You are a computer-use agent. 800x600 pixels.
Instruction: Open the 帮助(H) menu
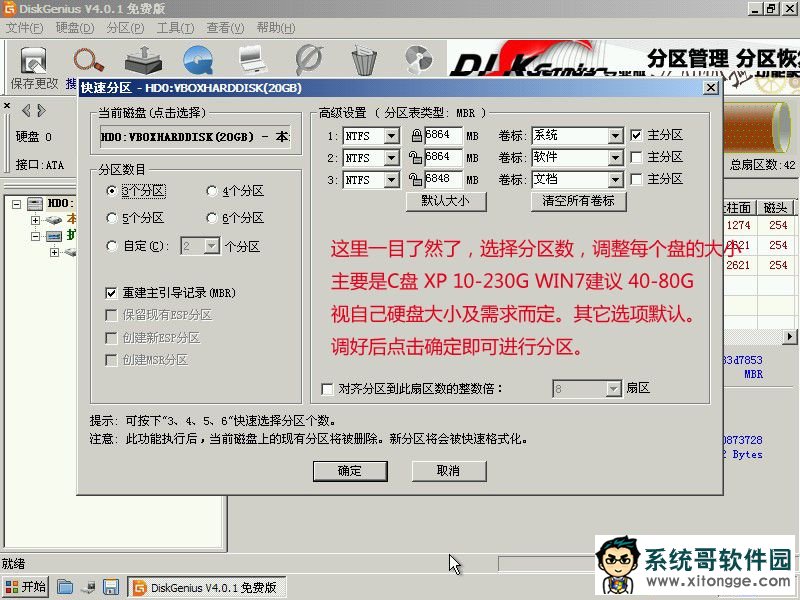pyautogui.click(x=276, y=28)
